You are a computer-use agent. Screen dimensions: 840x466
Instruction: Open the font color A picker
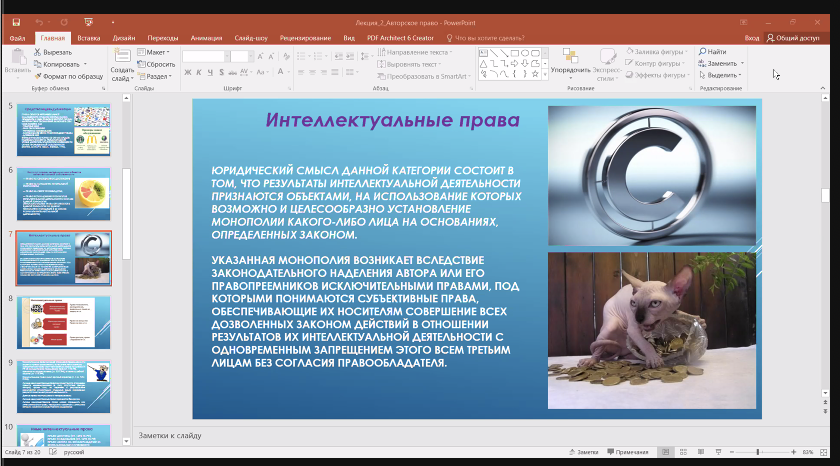pyautogui.click(x=280, y=72)
